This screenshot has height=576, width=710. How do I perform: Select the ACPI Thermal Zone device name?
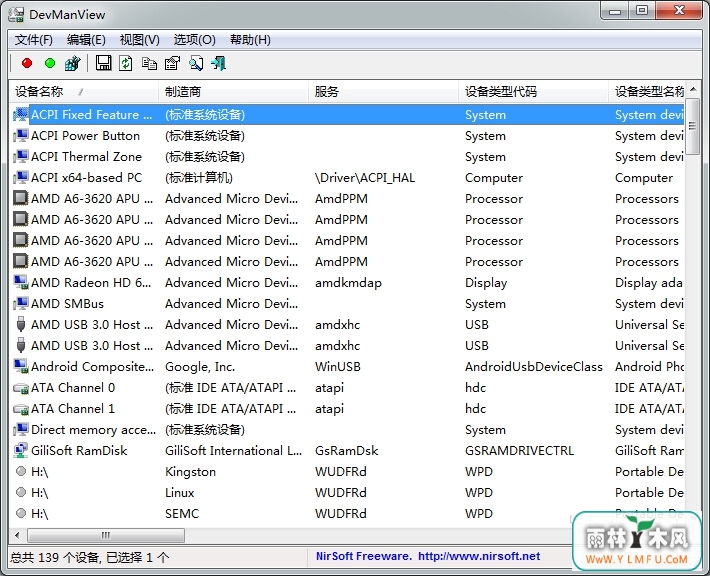[86, 156]
